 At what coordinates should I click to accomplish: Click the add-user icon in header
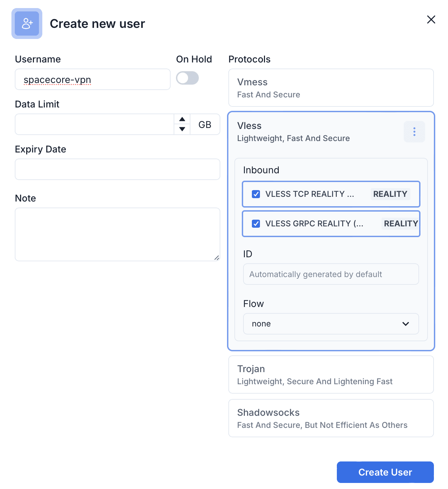(27, 24)
